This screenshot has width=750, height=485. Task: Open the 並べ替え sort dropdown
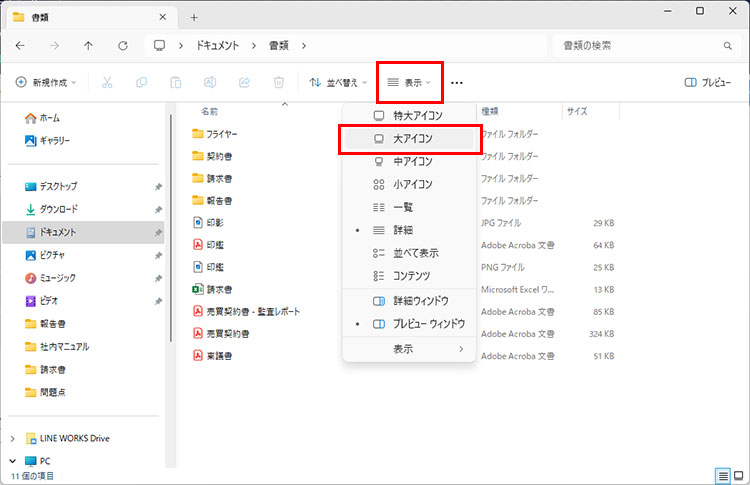tap(334, 83)
